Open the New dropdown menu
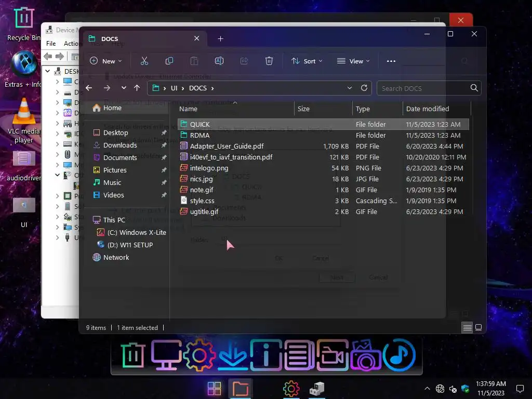The height and width of the screenshot is (399, 532). 105,61
